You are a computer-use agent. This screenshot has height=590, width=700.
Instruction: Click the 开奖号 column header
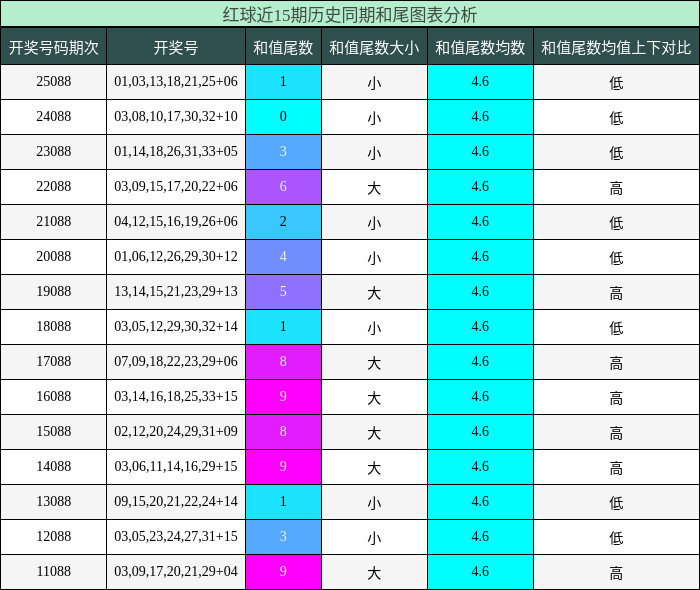point(176,46)
